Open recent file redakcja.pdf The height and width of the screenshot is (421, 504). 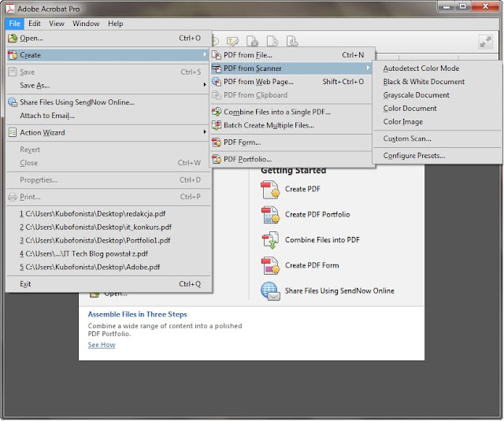click(109, 213)
